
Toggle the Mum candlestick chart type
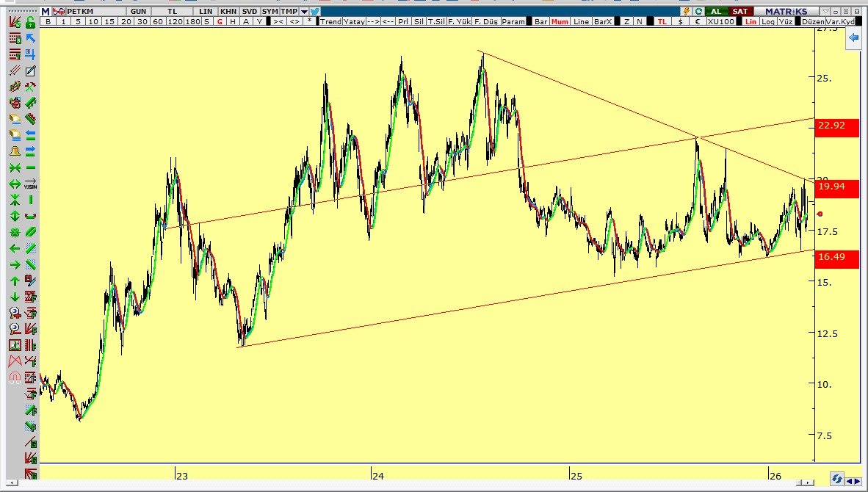560,21
